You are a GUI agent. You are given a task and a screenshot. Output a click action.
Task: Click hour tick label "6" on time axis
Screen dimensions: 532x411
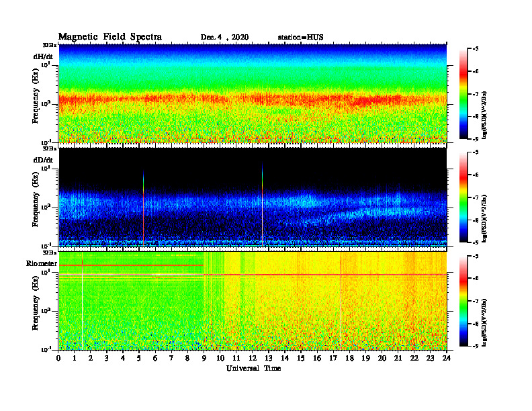point(155,359)
